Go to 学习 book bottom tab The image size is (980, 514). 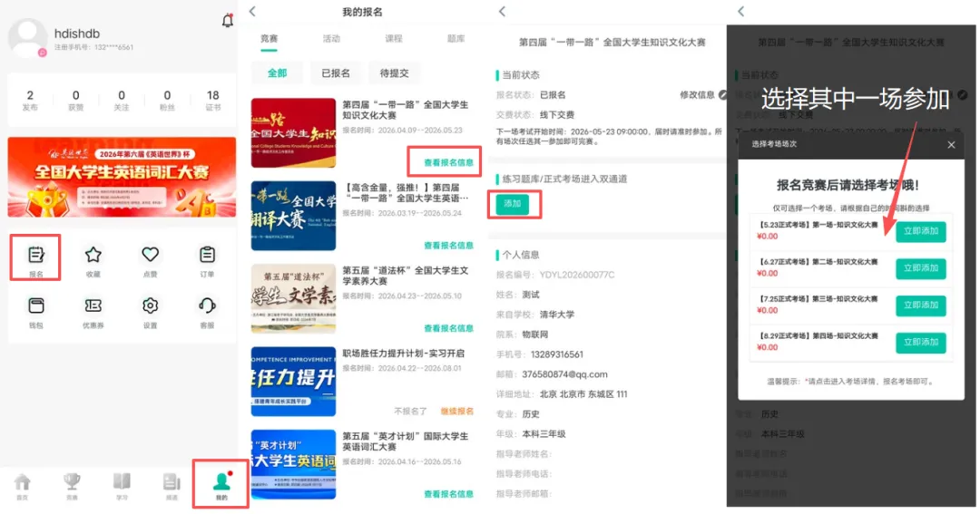tap(122, 487)
